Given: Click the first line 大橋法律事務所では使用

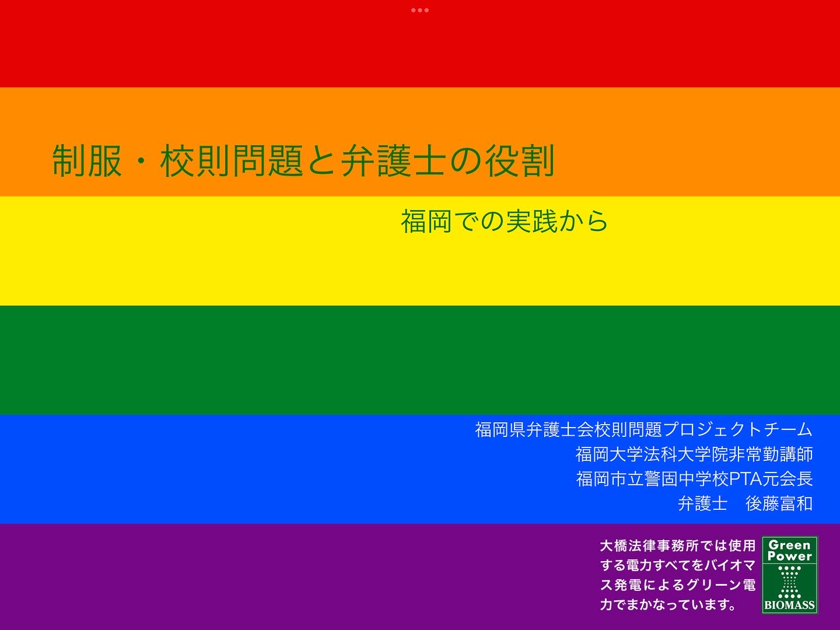Looking at the screenshot, I should click(x=677, y=546).
